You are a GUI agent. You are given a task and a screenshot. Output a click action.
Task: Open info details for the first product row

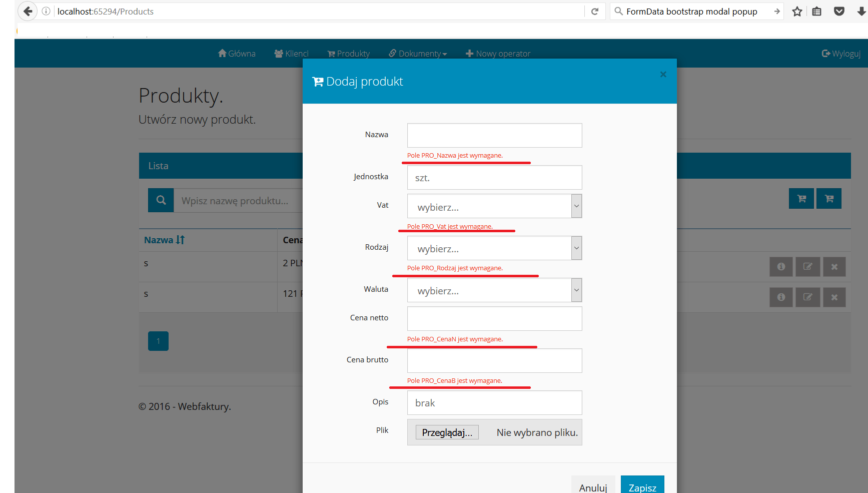click(781, 267)
